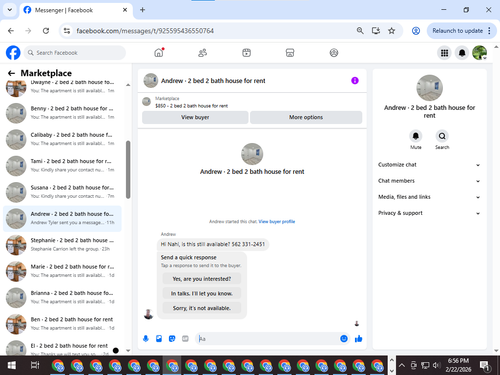The width and height of the screenshot is (500, 375).
Task: Open the notifications bell in header
Action: (x=462, y=53)
